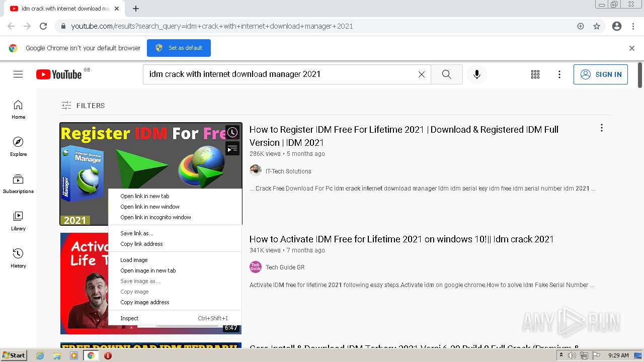
Task: Open YouTube apps grid icon
Action: [535, 74]
